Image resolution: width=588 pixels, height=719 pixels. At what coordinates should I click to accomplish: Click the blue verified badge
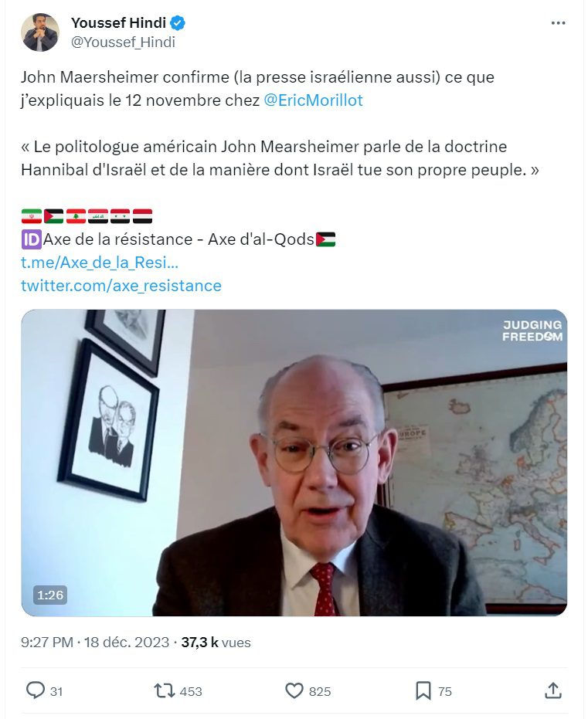coord(178,22)
